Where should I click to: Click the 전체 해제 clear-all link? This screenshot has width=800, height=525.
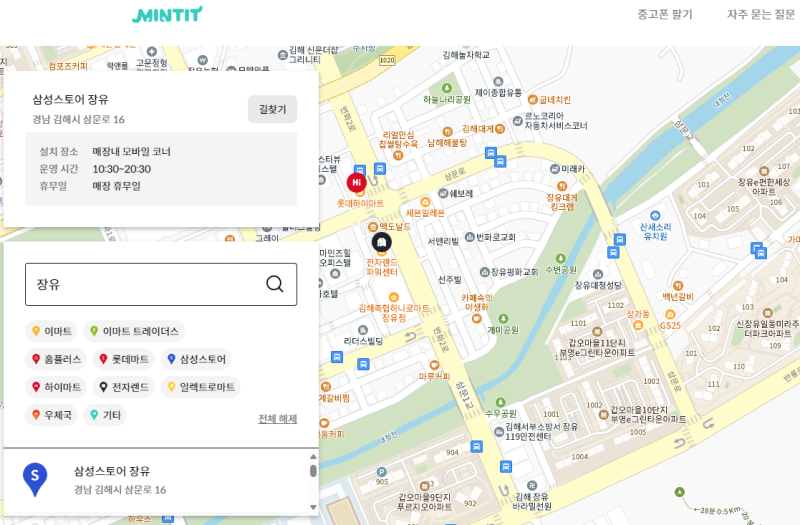click(277, 418)
